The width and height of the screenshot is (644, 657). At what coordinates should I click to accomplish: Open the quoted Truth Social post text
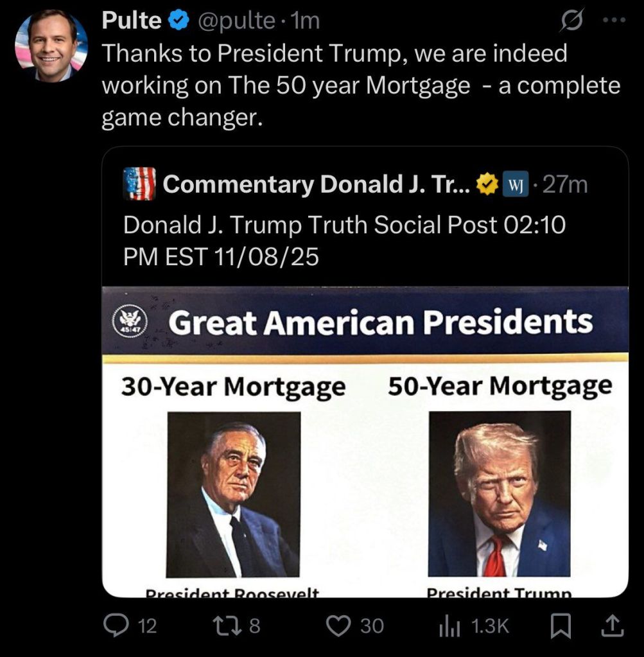point(344,240)
